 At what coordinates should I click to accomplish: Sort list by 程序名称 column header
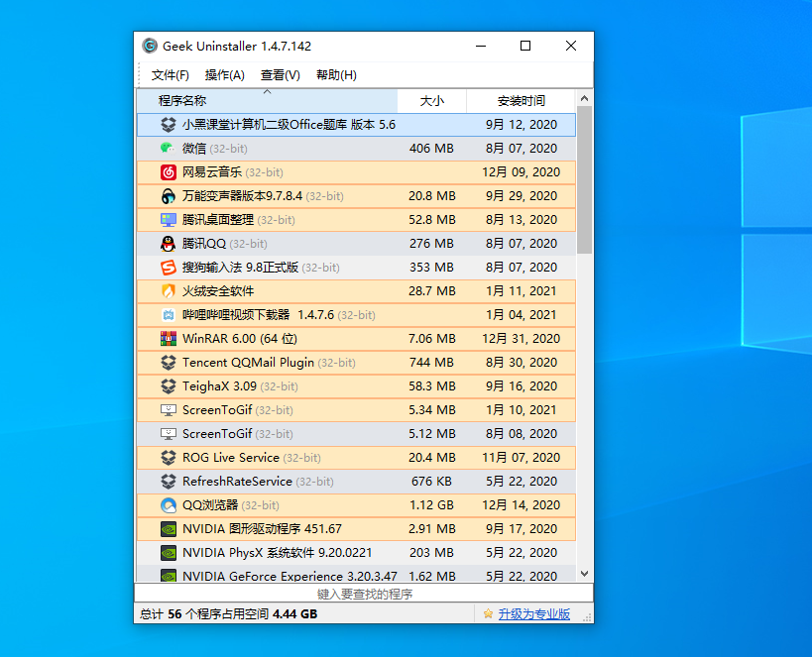tap(268, 101)
